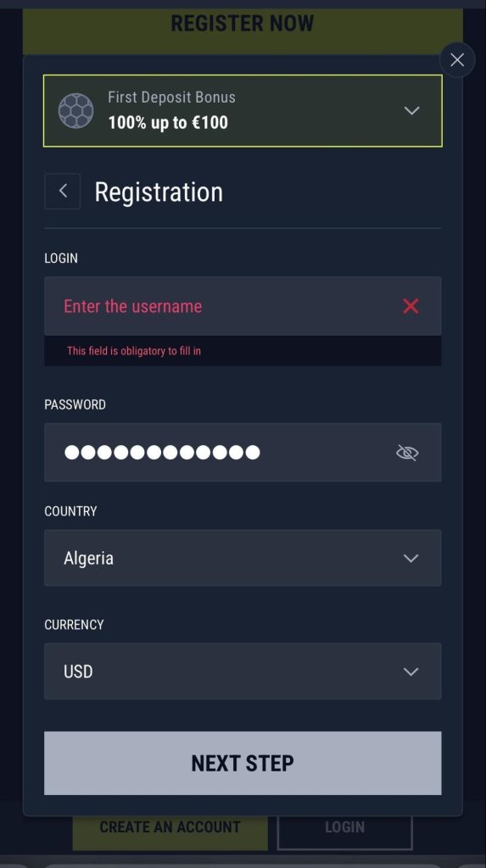Clear the username field red X
Viewport: 486px width, 868px height.
[x=411, y=306]
